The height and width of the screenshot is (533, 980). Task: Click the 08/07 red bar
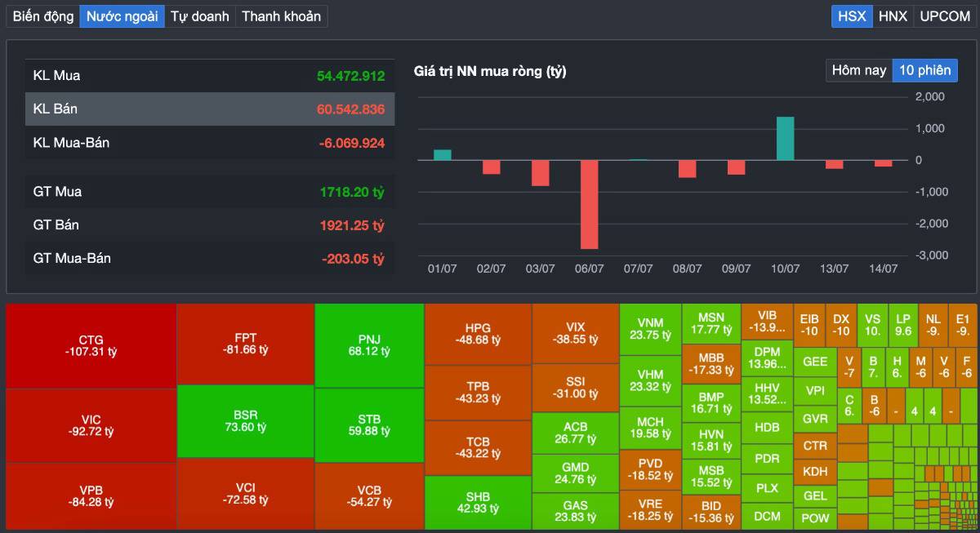coord(687,168)
